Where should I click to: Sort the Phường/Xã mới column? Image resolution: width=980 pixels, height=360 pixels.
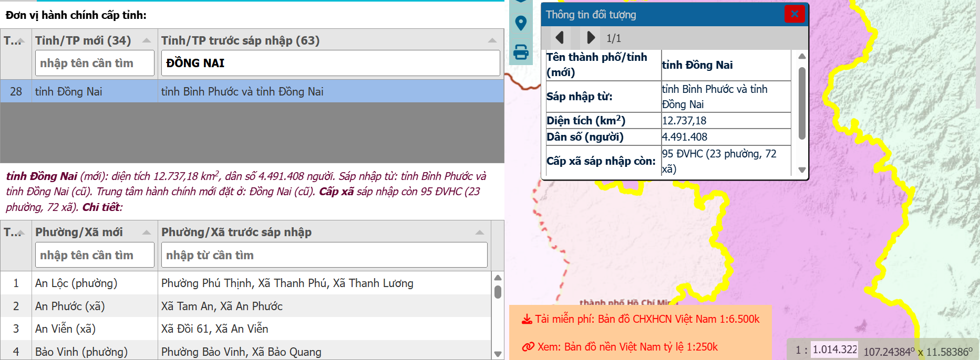(x=147, y=232)
